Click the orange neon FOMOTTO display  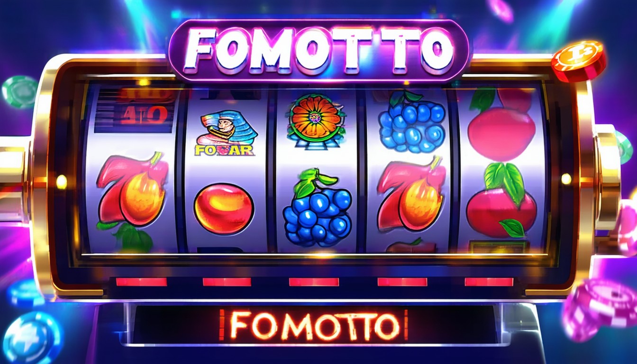[x=313, y=325]
